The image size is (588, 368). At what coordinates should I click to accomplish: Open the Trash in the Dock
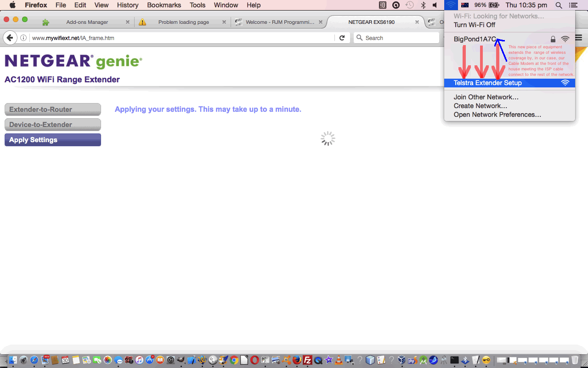click(575, 360)
